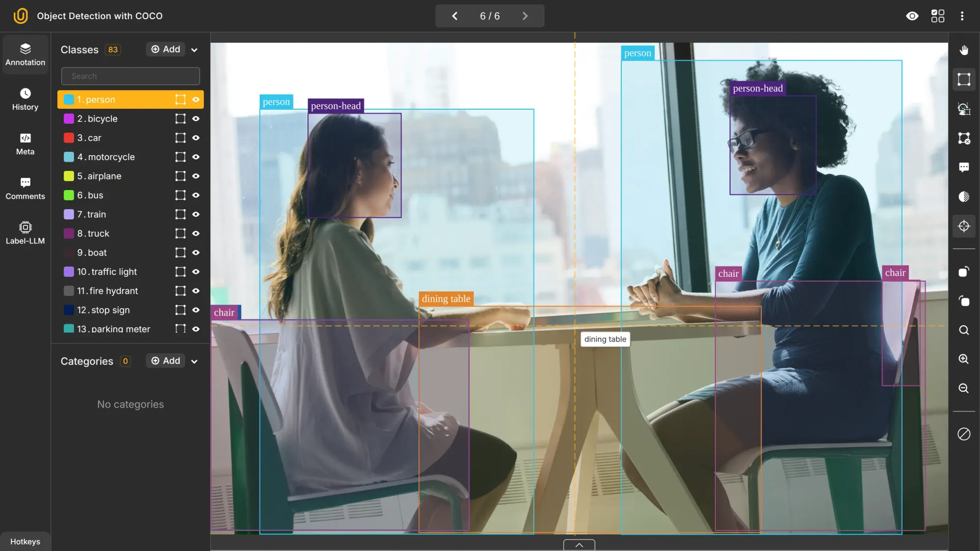The width and height of the screenshot is (980, 551).
Task: Expand the Add Categories dropdown
Action: click(x=195, y=361)
